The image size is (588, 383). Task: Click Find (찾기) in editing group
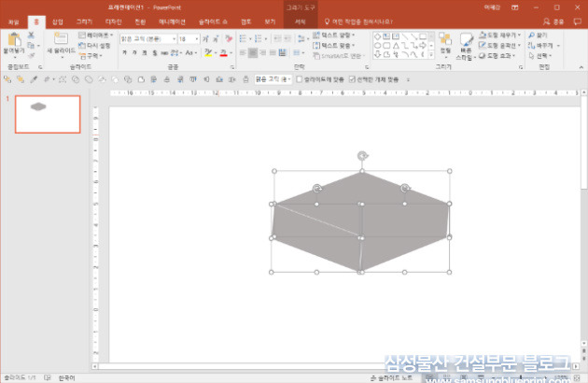[x=538, y=35]
